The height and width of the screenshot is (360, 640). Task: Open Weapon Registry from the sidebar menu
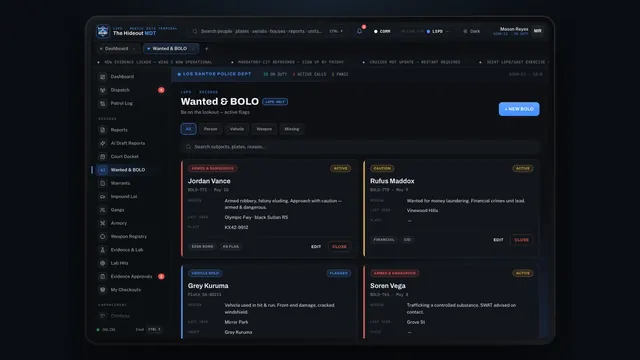tap(131, 236)
